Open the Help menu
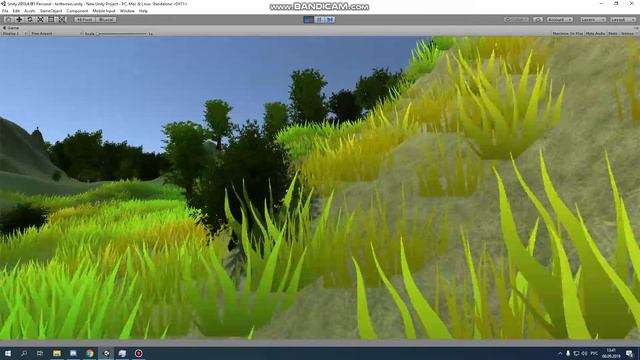The width and height of the screenshot is (640, 360). [x=143, y=11]
